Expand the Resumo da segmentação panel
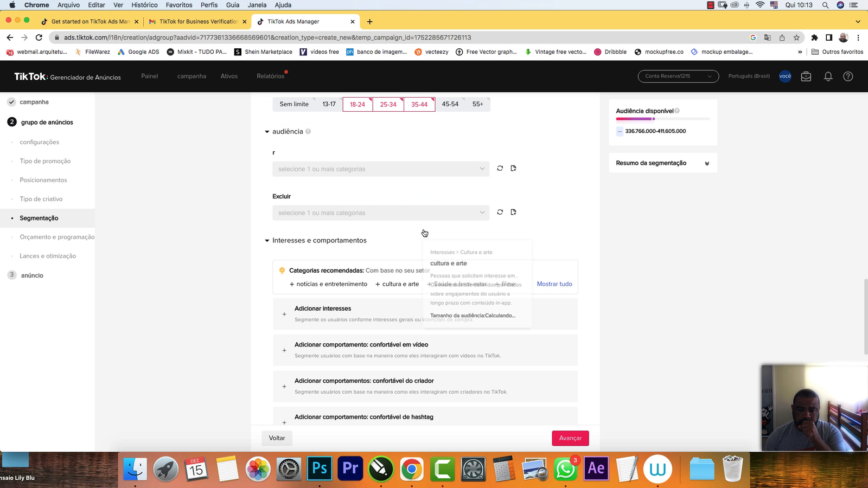Screen dimensions: 868x488 [707, 163]
